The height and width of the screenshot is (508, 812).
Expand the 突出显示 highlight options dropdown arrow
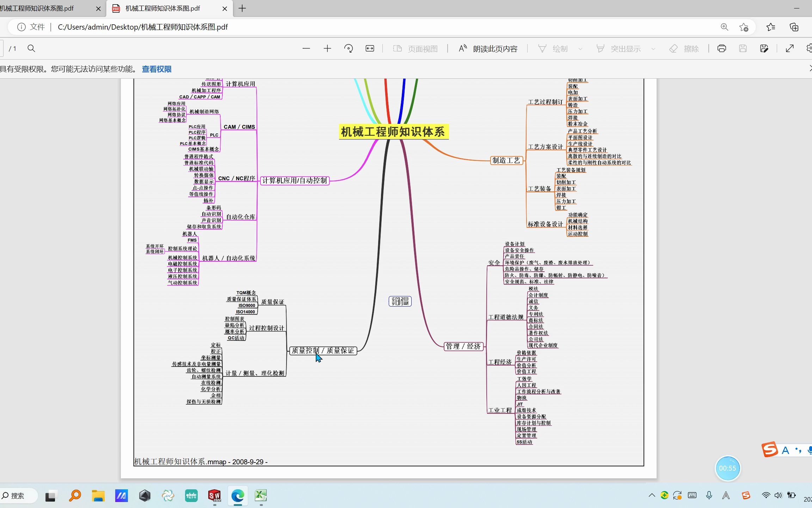point(653,49)
